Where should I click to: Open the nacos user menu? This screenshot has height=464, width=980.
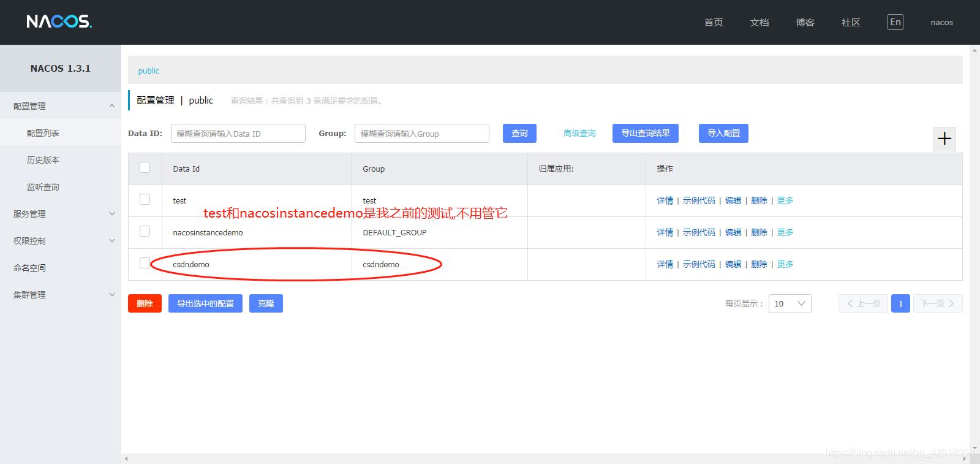[941, 23]
